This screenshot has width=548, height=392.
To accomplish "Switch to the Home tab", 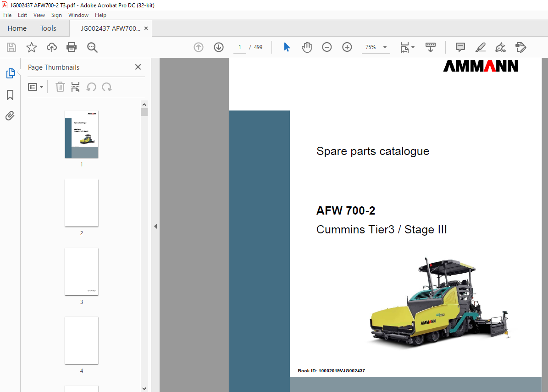I will 17,28.
